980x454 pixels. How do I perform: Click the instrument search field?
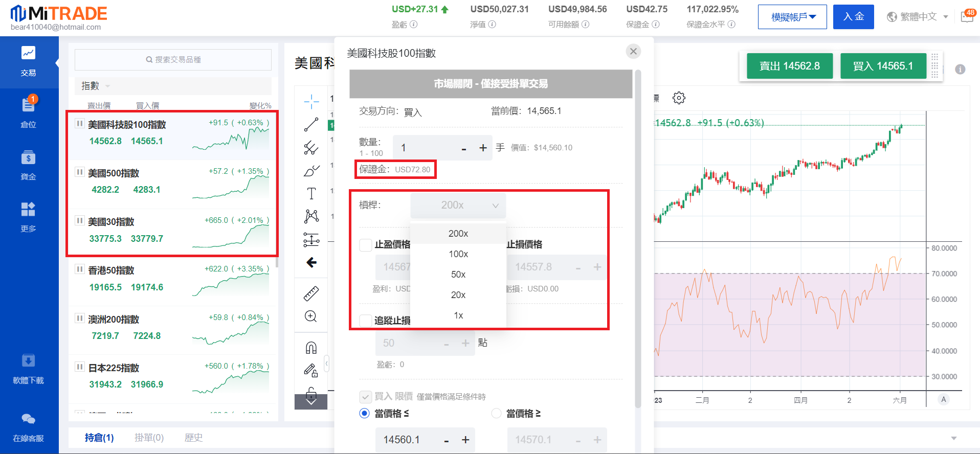173,60
